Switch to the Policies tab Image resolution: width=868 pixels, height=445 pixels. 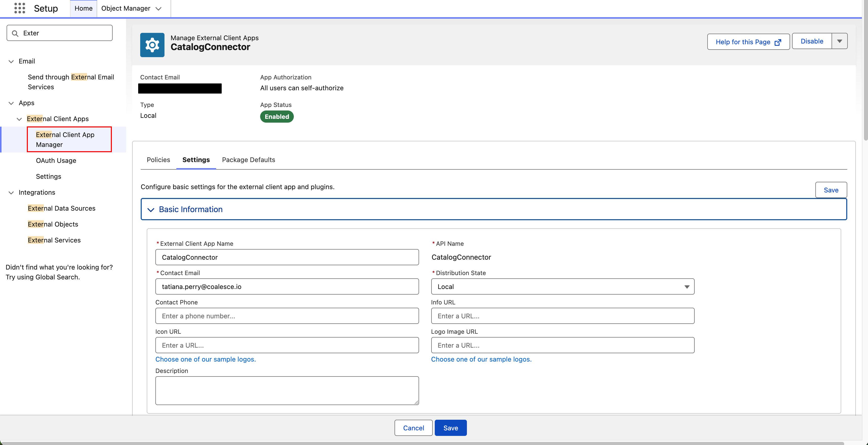click(x=158, y=160)
